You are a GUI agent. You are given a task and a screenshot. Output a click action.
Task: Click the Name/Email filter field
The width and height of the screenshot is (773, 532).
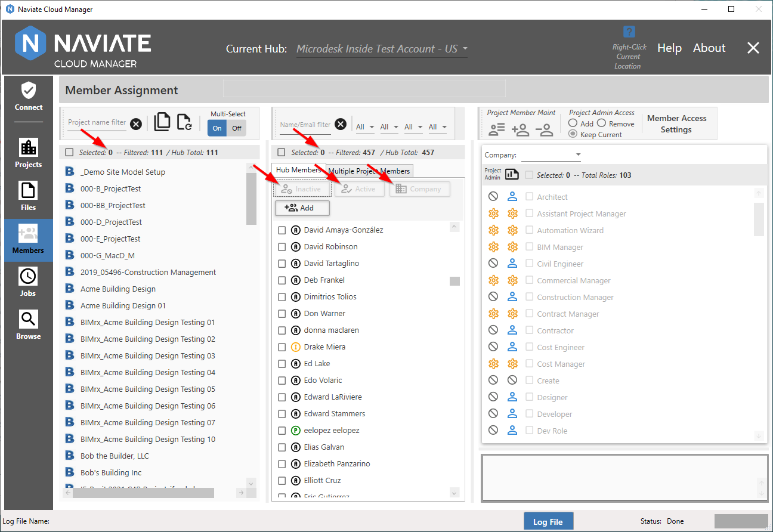point(305,125)
